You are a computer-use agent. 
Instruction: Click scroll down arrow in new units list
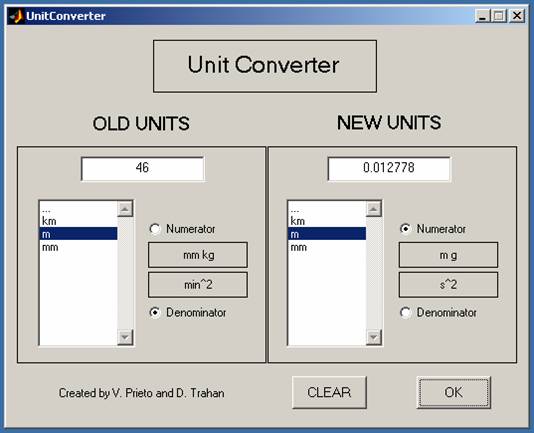point(374,337)
